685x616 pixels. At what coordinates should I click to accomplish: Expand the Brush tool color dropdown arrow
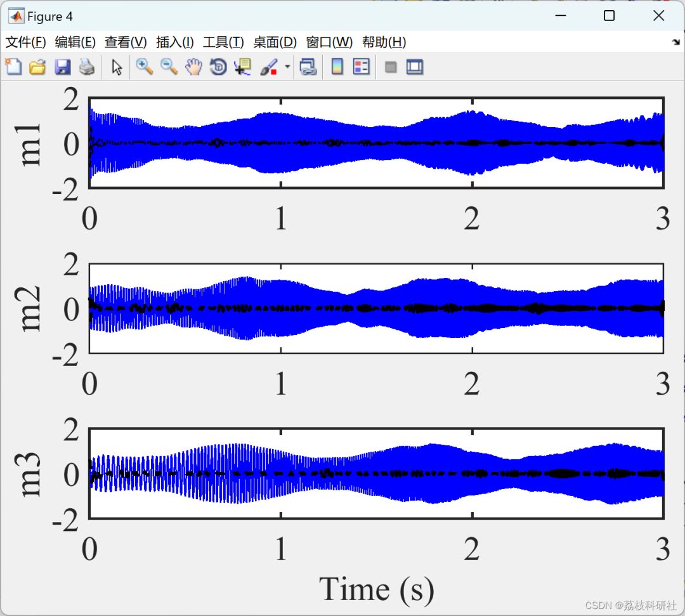[287, 67]
